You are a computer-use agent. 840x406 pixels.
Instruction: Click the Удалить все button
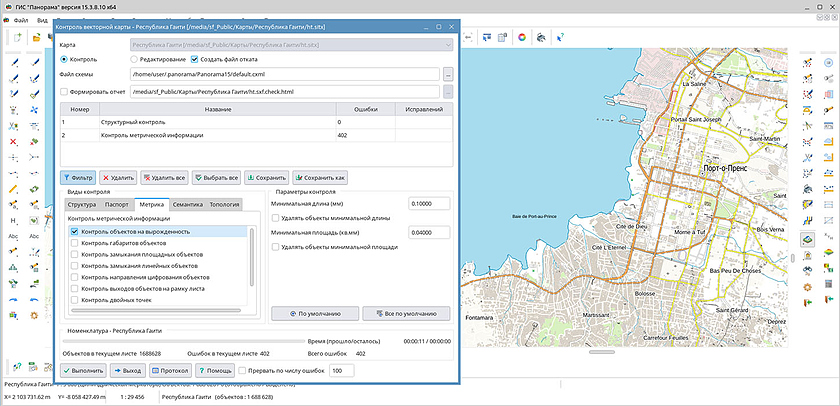166,177
